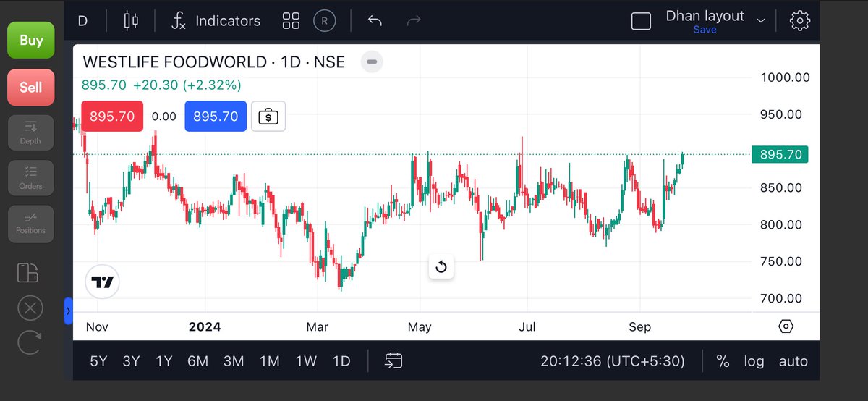
Task: Click the device rotate icon in sidebar
Action: click(x=28, y=272)
